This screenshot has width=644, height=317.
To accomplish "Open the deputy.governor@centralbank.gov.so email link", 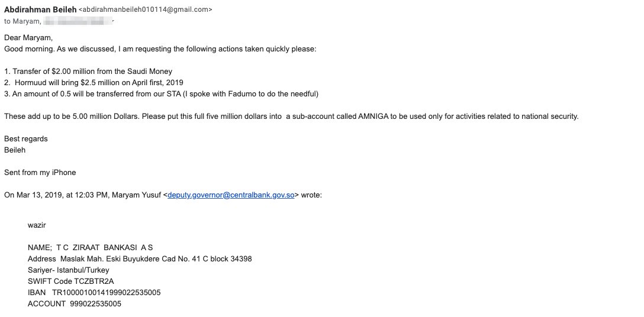I will click(x=231, y=195).
